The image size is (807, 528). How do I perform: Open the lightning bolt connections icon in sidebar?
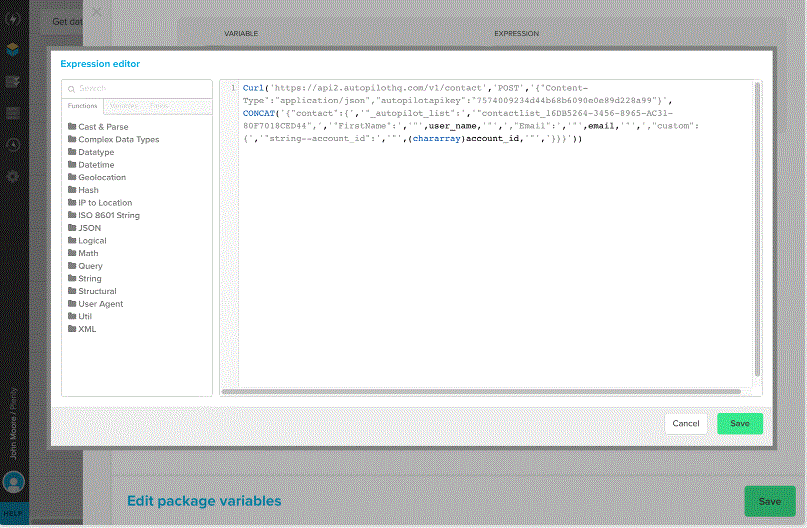(x=12, y=19)
